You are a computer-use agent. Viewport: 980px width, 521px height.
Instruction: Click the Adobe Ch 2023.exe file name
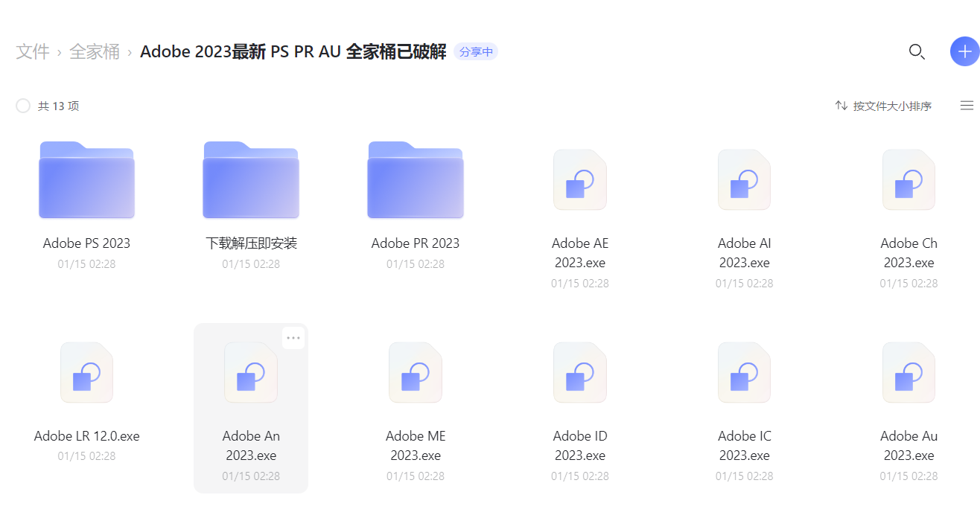[909, 253]
